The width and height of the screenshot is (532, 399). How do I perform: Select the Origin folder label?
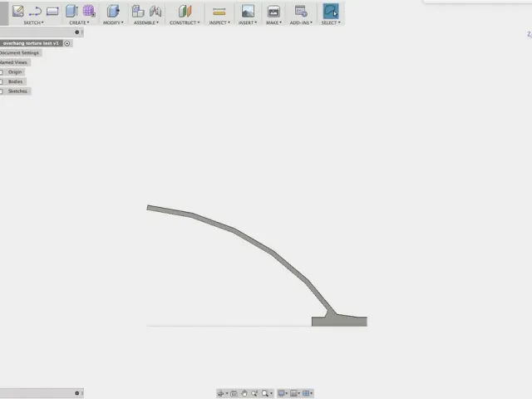15,72
